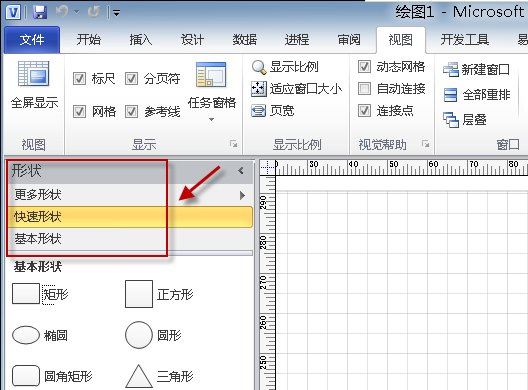Click the 显示比例 zoom magnifier icon

coord(259,67)
